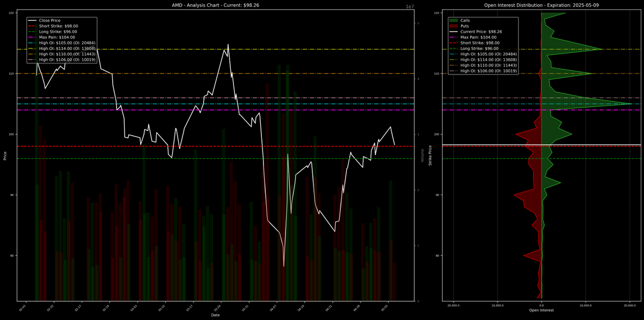The width and height of the screenshot is (644, 320).
Task: Click the '04-07' date tick label
Action: click(x=273, y=308)
